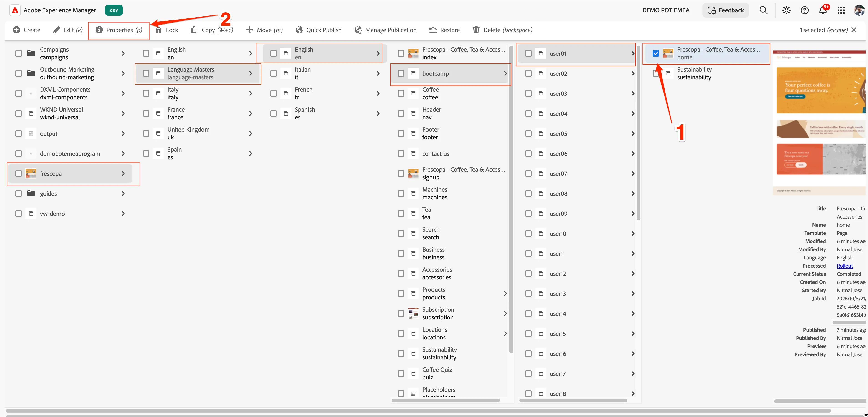Open page Properties
Screen dimensions: 868x417
[x=119, y=30]
